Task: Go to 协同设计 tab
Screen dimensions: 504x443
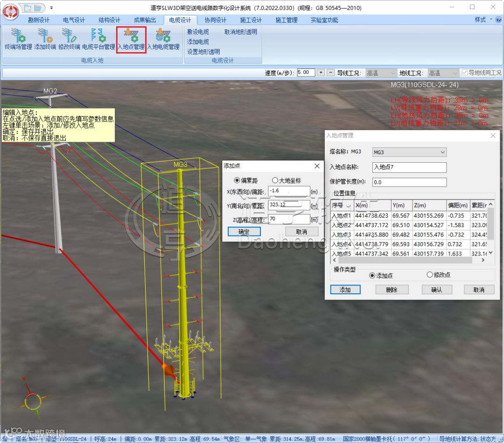Action: [x=215, y=20]
